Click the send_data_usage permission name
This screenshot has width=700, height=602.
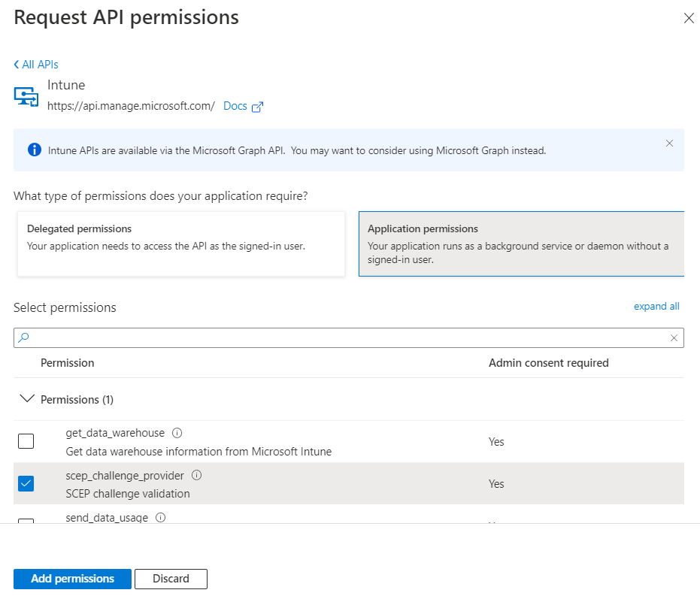pos(107,518)
